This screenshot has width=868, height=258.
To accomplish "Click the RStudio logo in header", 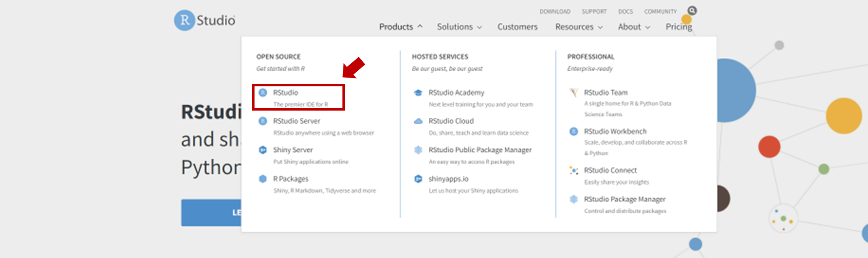I will [205, 20].
